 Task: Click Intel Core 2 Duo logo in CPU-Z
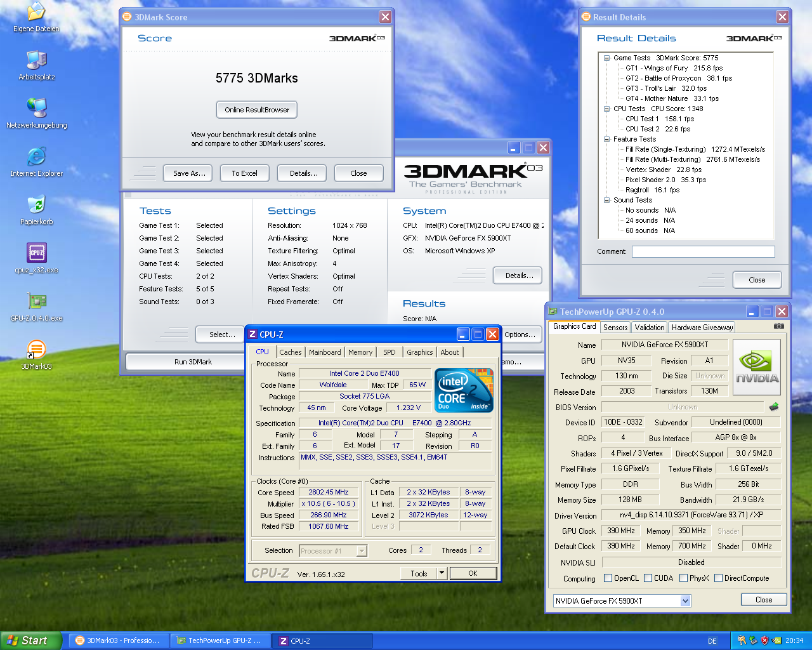coord(464,390)
